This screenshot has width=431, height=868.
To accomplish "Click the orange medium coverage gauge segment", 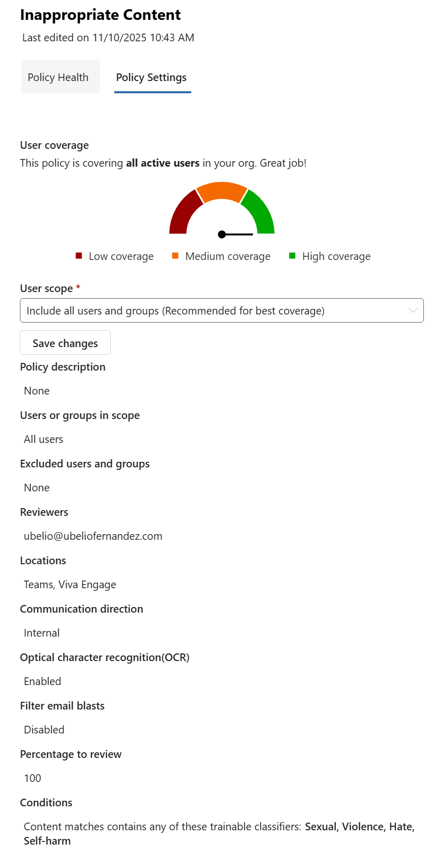I will [x=222, y=191].
